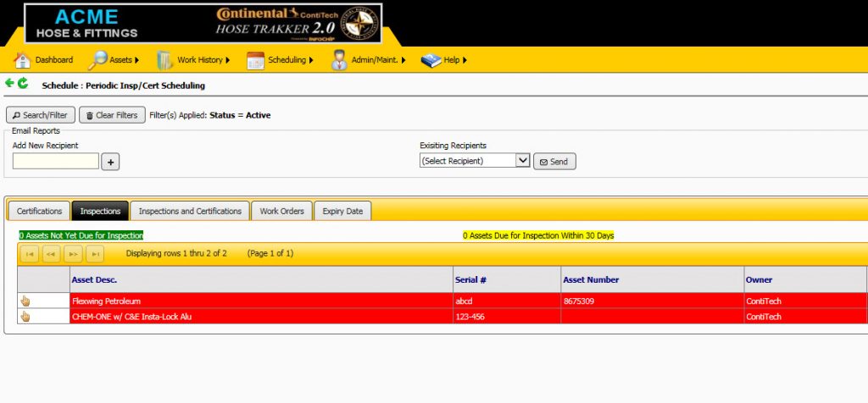
Task: Click the plus button to add recipient
Action: tap(110, 162)
